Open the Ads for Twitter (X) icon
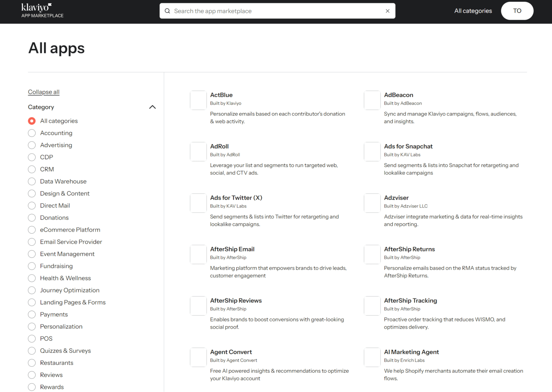The height and width of the screenshot is (392, 552). [198, 203]
